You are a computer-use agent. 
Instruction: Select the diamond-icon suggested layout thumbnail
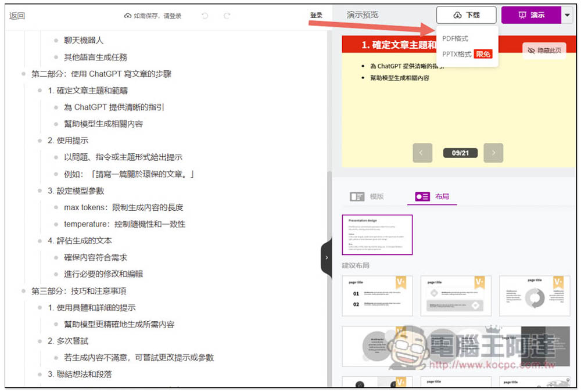(456, 296)
